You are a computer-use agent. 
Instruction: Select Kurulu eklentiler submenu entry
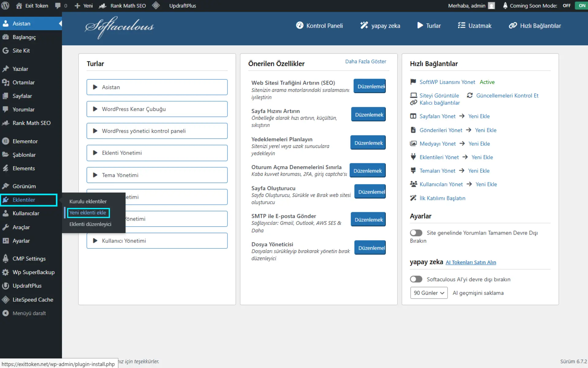click(88, 201)
